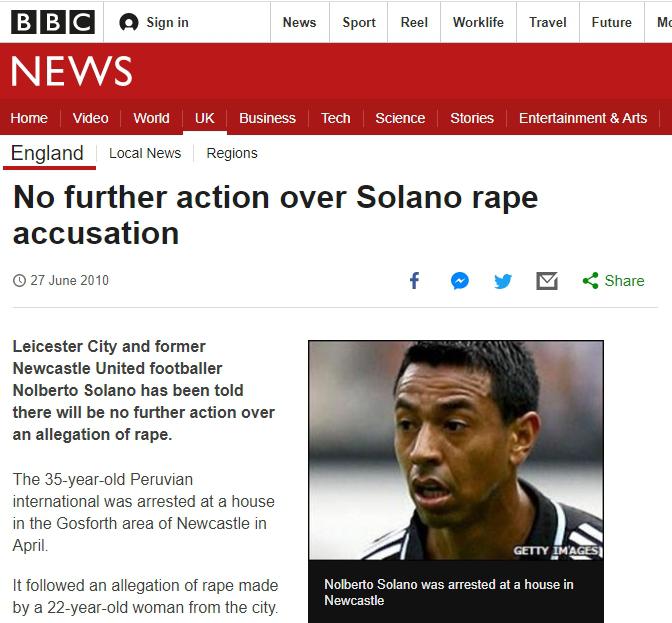672x623 pixels.
Task: Click the England section heading
Action: [47, 153]
